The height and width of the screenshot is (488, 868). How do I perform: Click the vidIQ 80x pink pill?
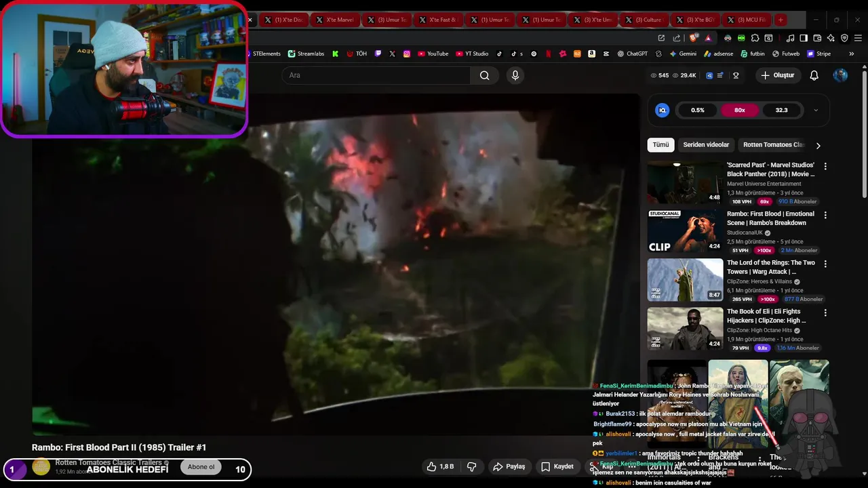click(739, 110)
